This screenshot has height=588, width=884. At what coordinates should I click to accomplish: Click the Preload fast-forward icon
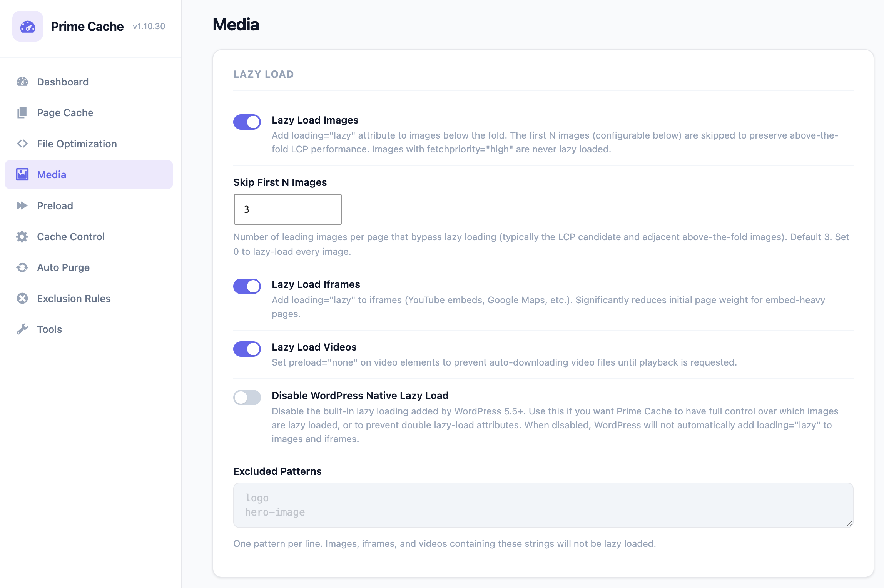(x=22, y=205)
